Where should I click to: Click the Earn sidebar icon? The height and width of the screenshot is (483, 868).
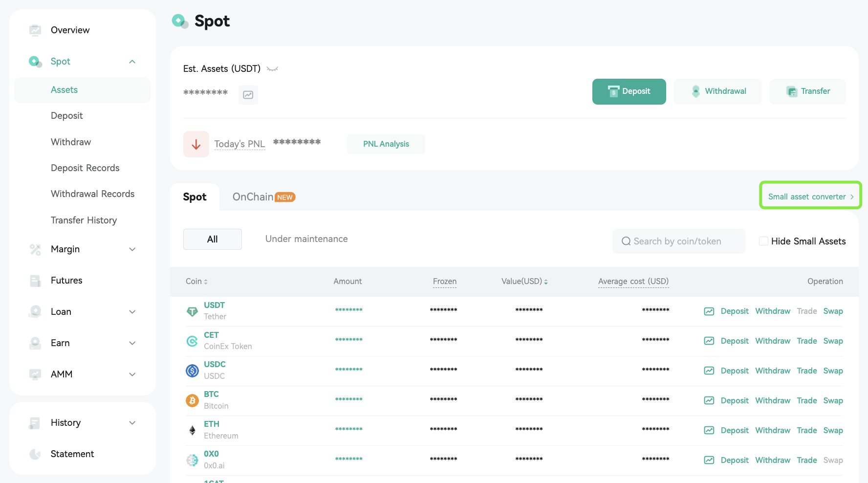click(35, 343)
